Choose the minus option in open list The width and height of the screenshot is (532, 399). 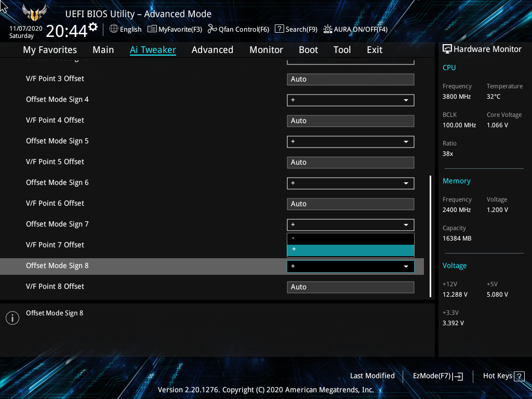click(x=351, y=238)
